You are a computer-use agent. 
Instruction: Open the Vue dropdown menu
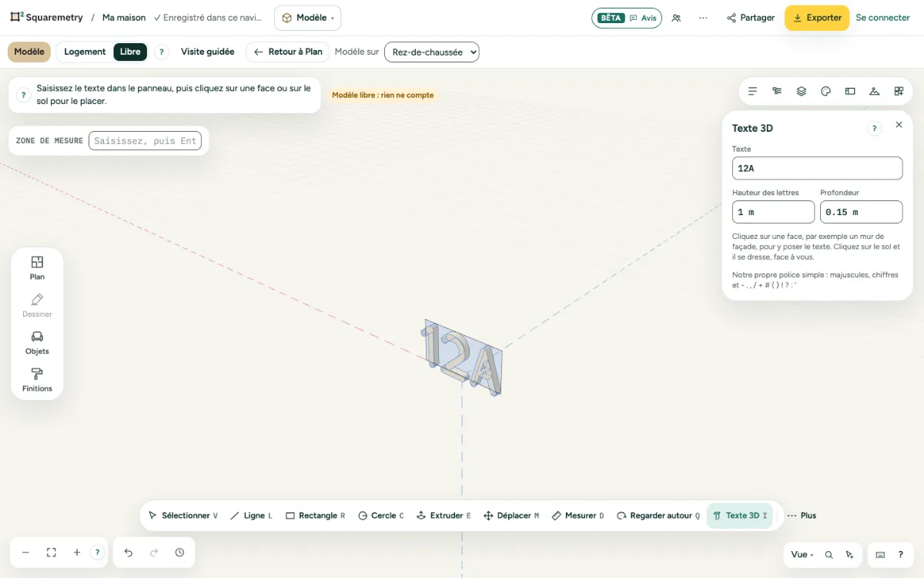point(802,554)
